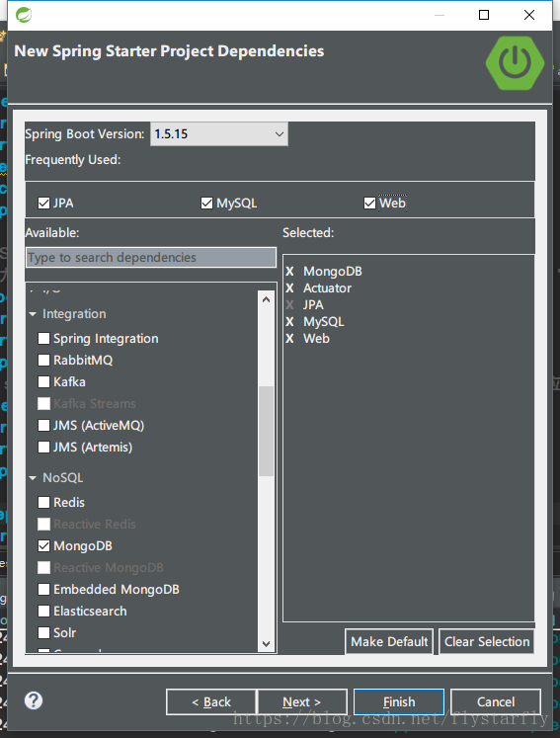Click Make Default button

coord(389,641)
